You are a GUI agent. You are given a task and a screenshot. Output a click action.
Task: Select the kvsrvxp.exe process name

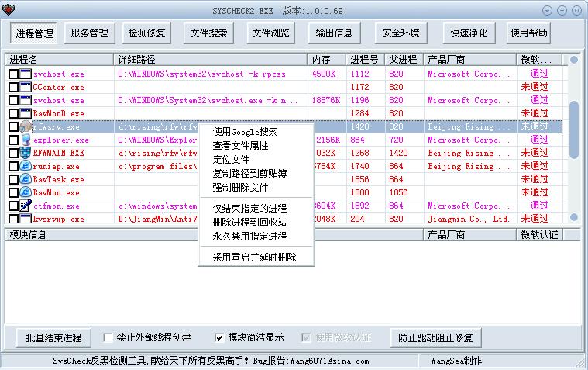coord(59,219)
